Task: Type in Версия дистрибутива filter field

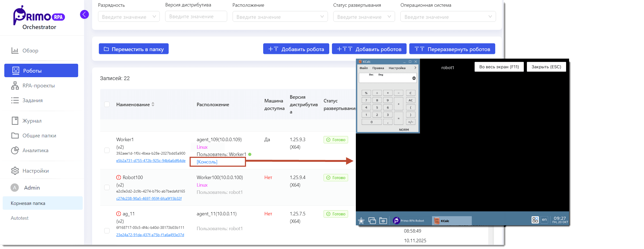Action: tap(196, 16)
